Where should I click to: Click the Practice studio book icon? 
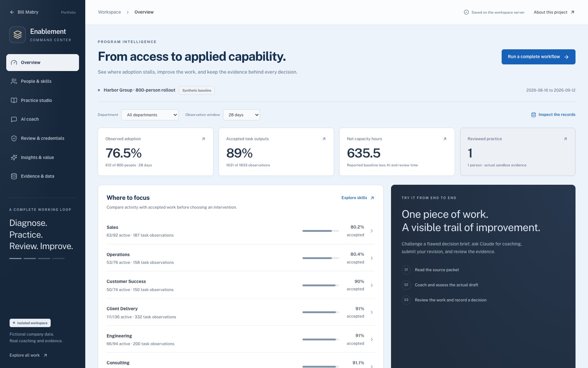14,100
